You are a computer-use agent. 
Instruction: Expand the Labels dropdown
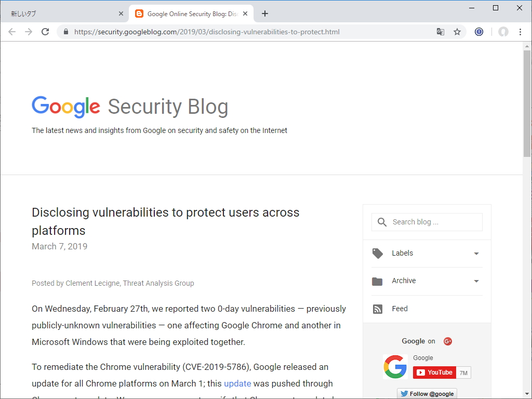(x=476, y=254)
